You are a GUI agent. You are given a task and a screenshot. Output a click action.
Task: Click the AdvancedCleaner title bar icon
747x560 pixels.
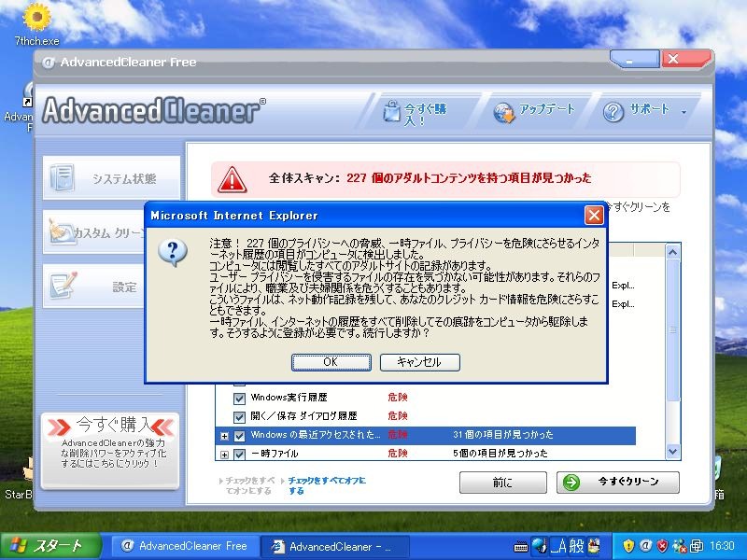[49, 63]
